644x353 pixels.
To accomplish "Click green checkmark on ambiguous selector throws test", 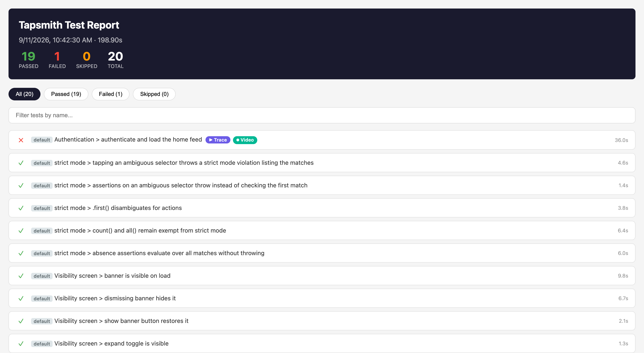I will [21, 163].
